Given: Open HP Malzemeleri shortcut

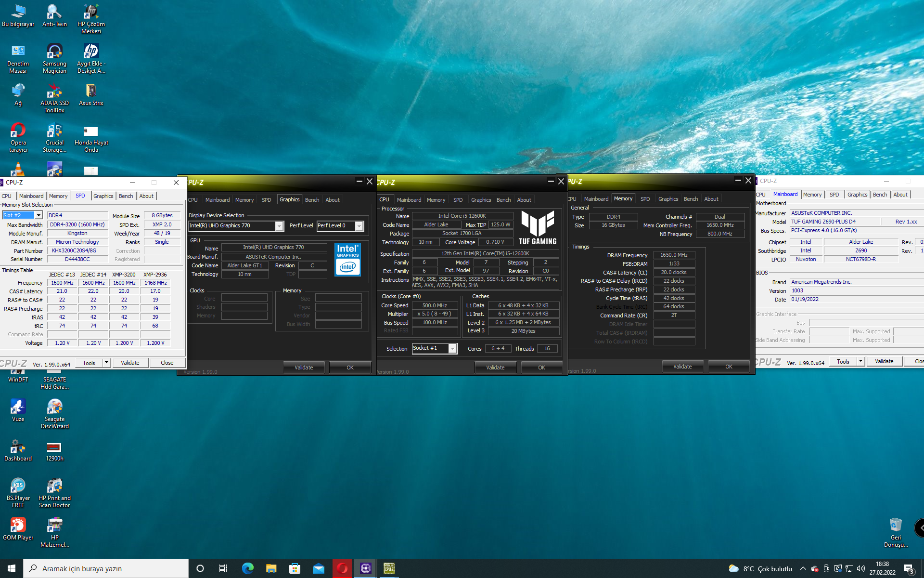Looking at the screenshot, I should [x=54, y=533].
